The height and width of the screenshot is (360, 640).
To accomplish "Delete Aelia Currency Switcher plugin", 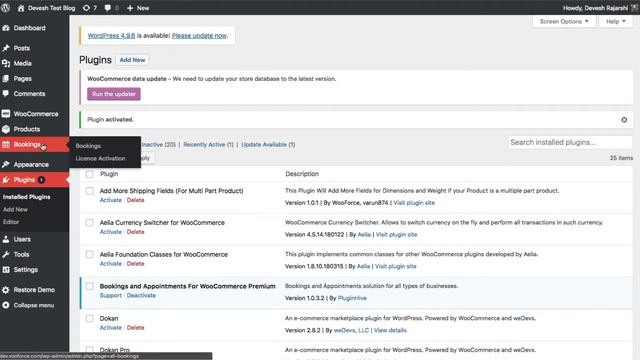I will [x=136, y=232].
